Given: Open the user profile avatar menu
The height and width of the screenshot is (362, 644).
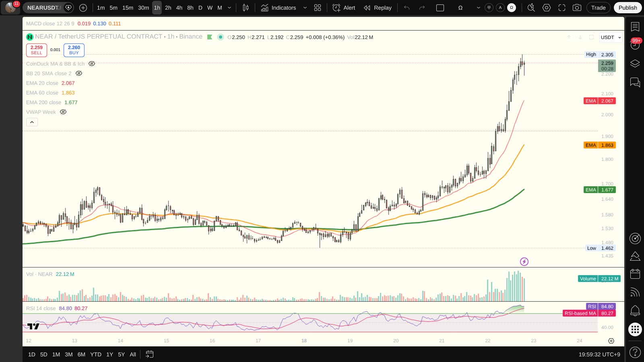Looking at the screenshot, I should tap(11, 7).
